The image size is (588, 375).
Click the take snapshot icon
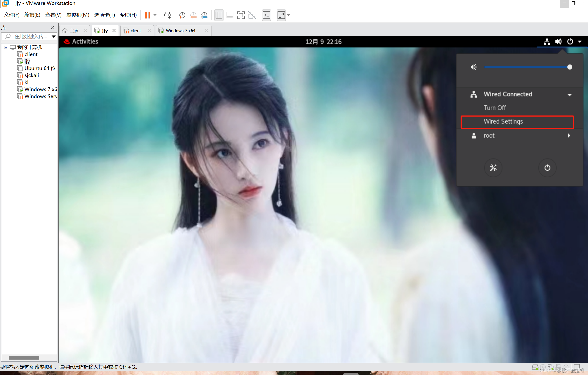click(x=182, y=15)
